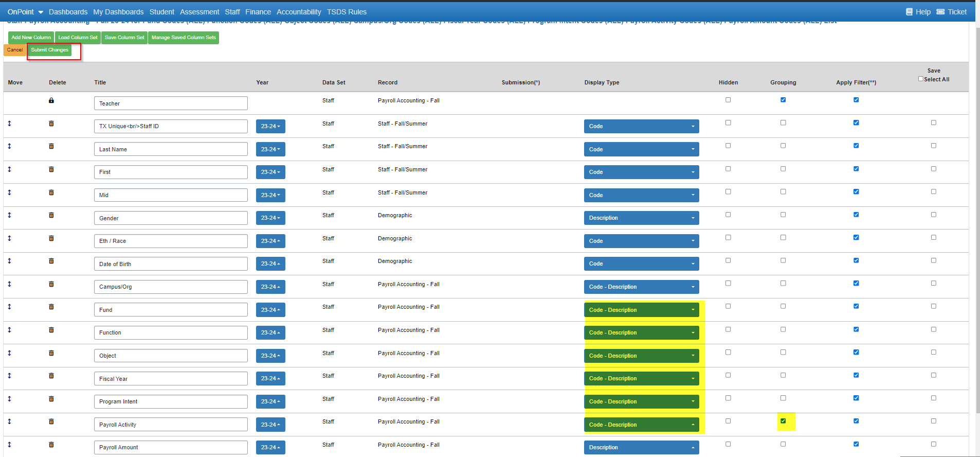Click the lock icon in Teacher row

coord(51,100)
